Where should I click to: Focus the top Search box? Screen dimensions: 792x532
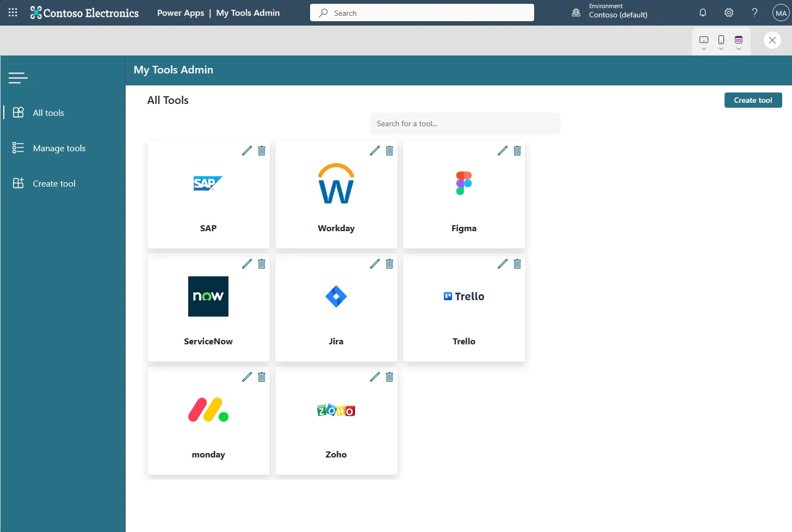click(x=422, y=13)
